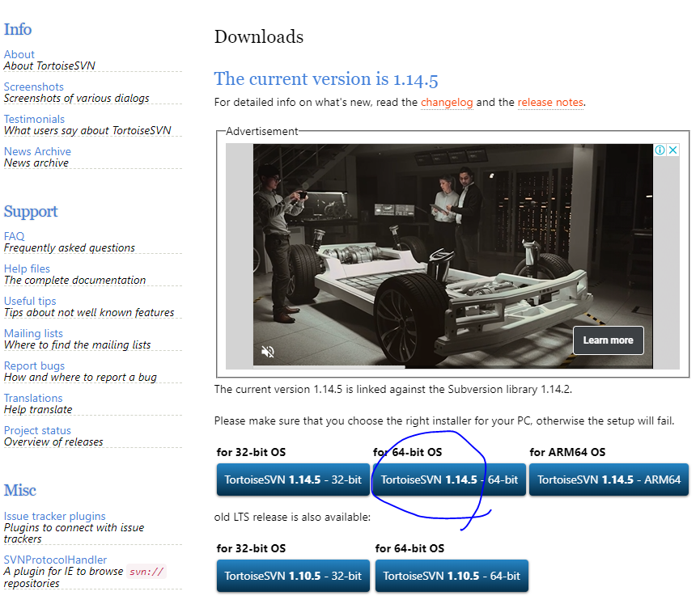Click 'for ARM64 OS' label
This screenshot has height=600, width=700.
[x=567, y=452]
